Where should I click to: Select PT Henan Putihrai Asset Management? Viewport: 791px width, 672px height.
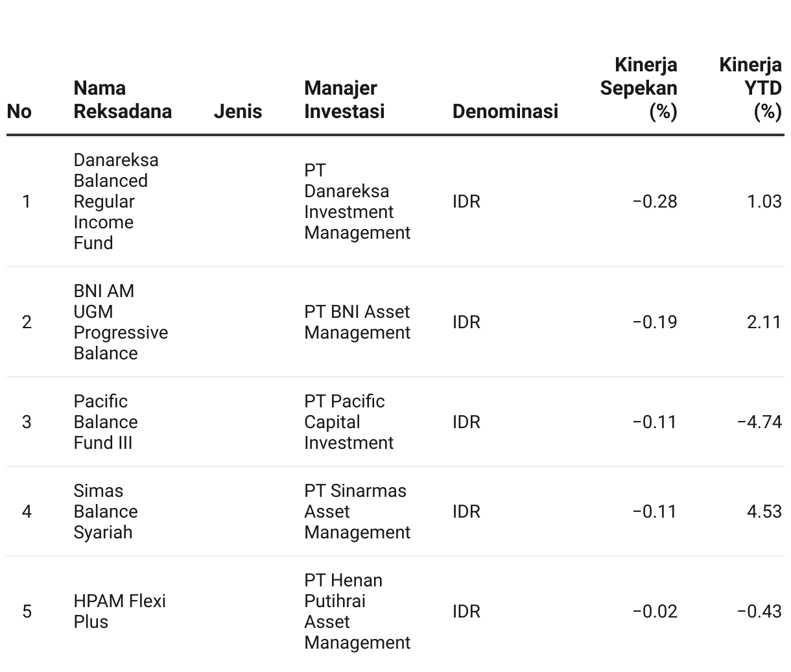(357, 611)
